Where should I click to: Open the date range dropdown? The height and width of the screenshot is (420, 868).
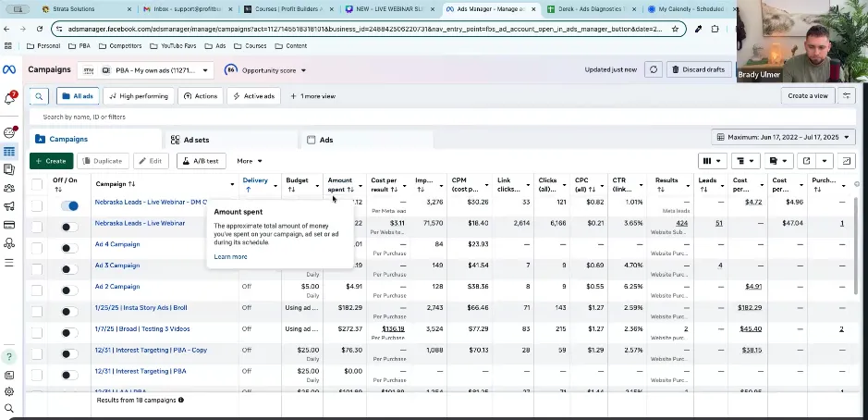pyautogui.click(x=783, y=137)
